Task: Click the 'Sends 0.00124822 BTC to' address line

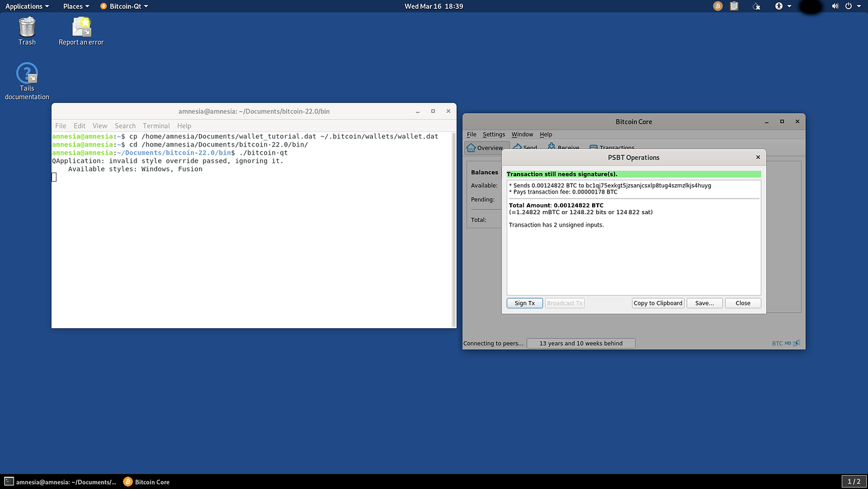Action: click(x=610, y=185)
